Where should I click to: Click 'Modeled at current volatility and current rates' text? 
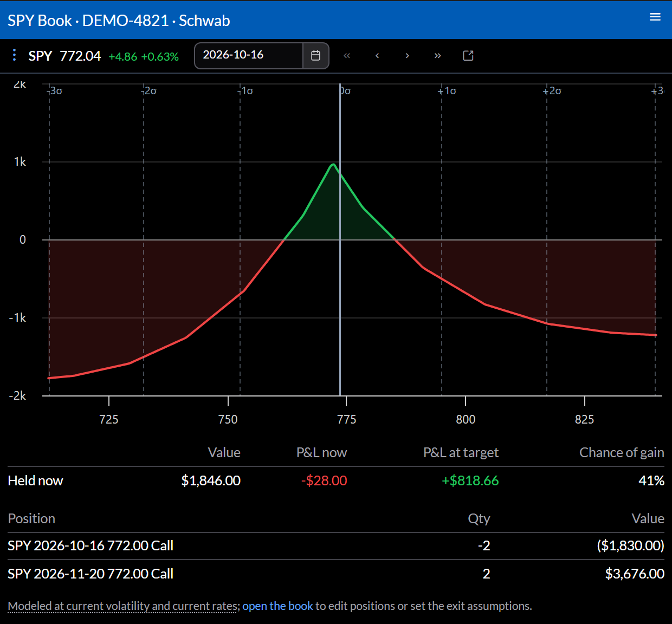pos(124,606)
